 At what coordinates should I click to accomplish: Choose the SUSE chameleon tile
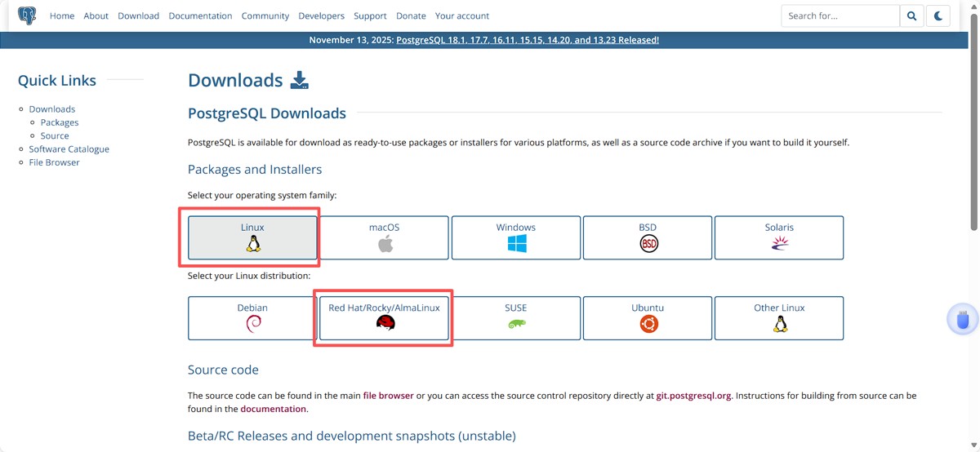tap(516, 318)
